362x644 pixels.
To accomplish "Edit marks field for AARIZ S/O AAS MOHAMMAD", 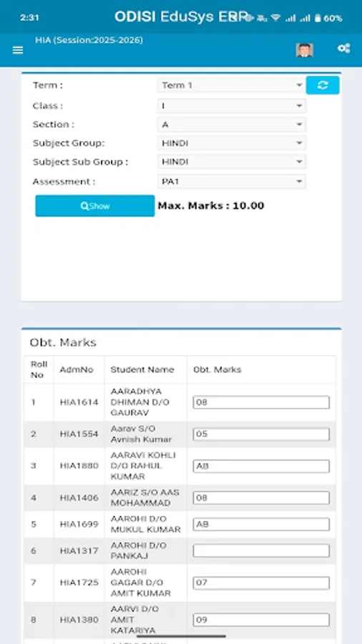I will point(261,498).
